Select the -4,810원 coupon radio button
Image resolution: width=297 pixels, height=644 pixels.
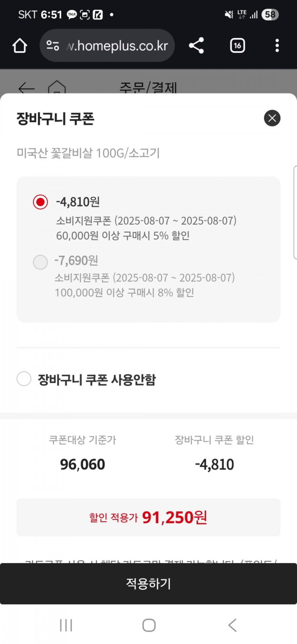pyautogui.click(x=40, y=202)
